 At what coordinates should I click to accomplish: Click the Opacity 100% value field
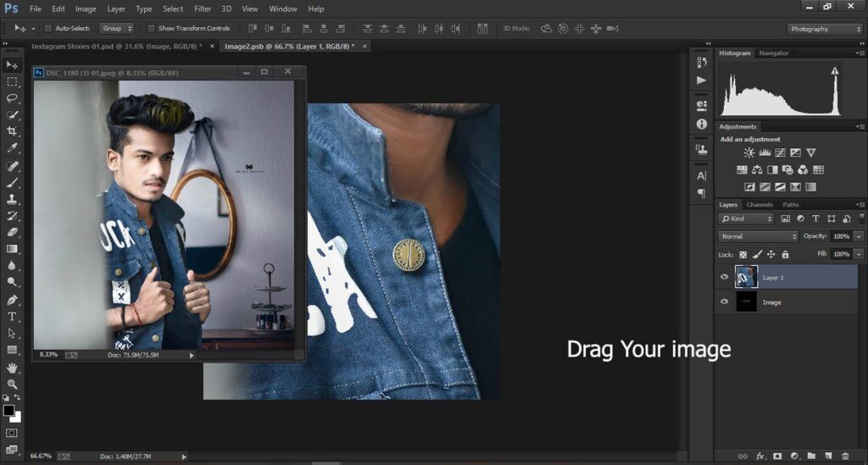842,236
